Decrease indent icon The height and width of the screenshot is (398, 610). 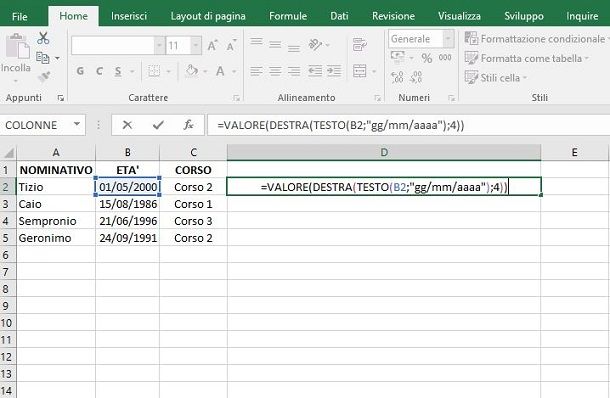click(x=315, y=71)
